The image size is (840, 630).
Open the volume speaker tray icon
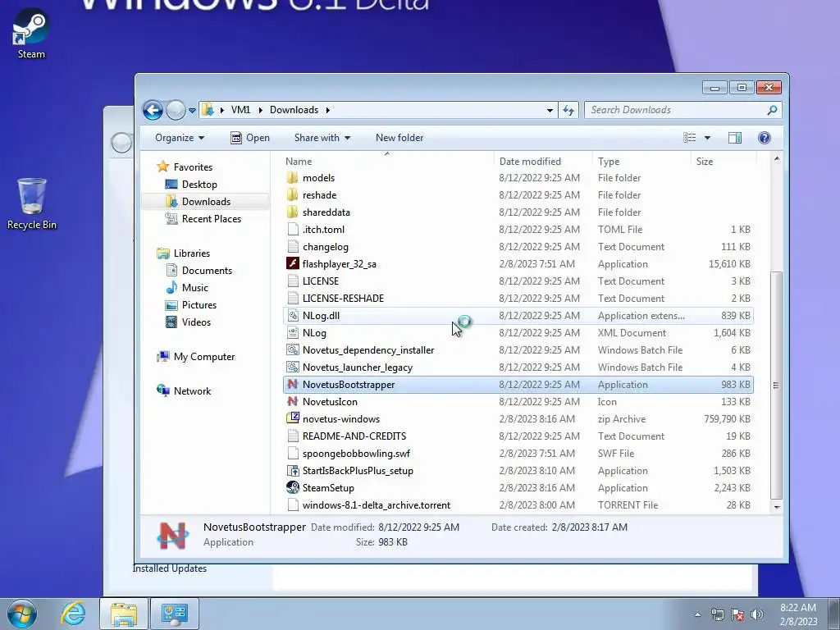tap(757, 614)
